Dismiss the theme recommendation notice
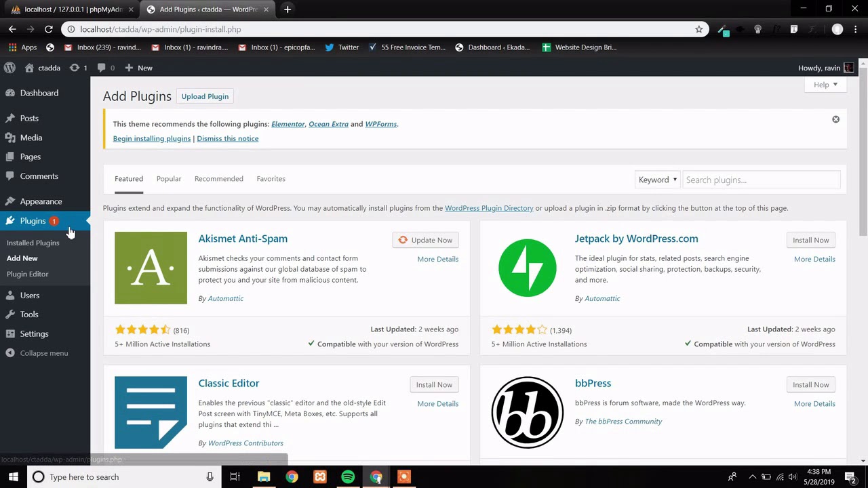This screenshot has width=868, height=488. pyautogui.click(x=835, y=119)
